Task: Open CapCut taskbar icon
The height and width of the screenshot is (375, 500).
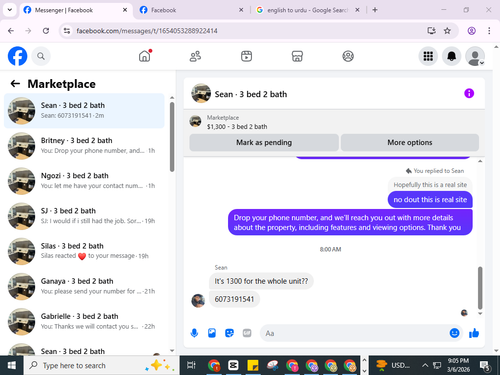Action: [233, 365]
